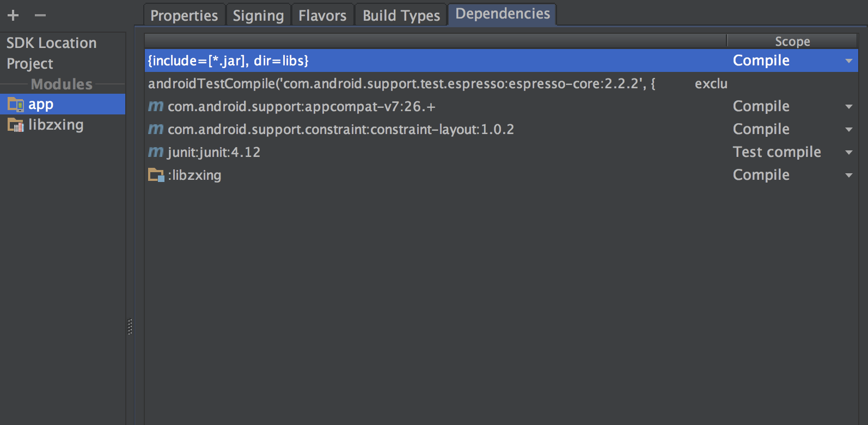
Task: Click the minus remove module icon
Action: [x=40, y=15]
